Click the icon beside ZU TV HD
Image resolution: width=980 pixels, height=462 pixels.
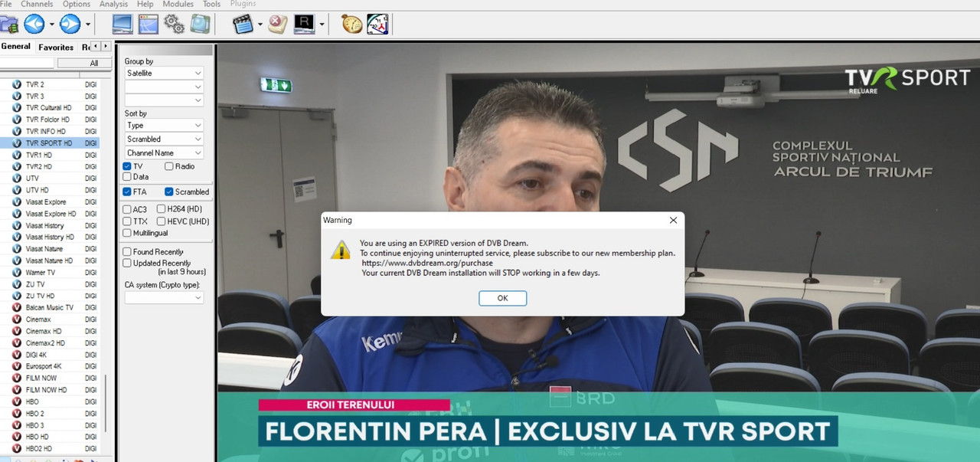pyautogui.click(x=17, y=296)
